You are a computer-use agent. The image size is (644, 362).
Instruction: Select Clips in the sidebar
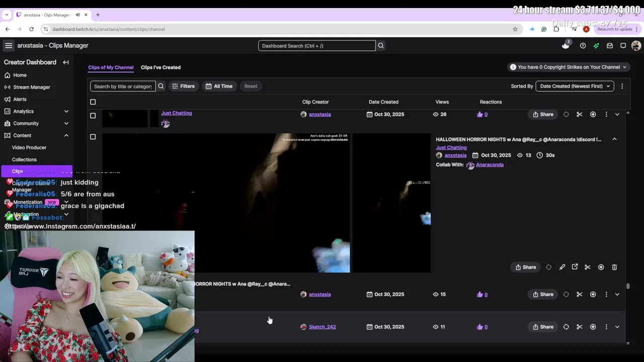[x=37, y=171]
